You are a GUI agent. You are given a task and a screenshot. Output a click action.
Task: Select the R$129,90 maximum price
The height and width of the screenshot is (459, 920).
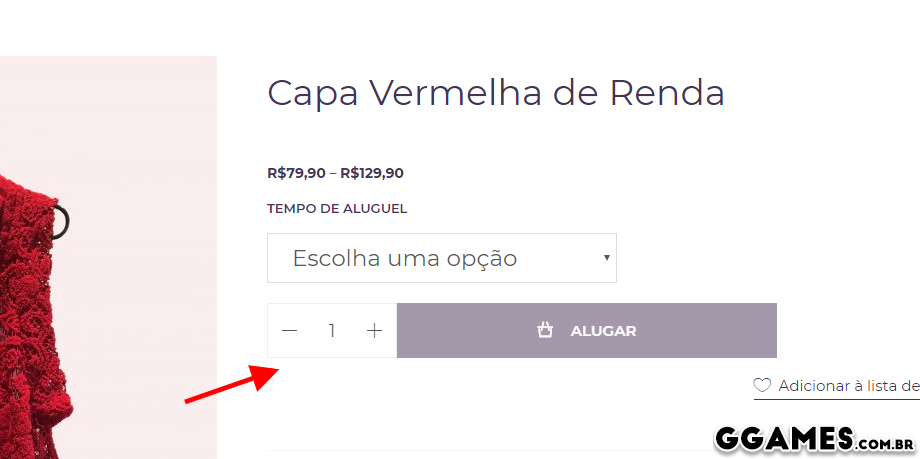click(x=372, y=173)
